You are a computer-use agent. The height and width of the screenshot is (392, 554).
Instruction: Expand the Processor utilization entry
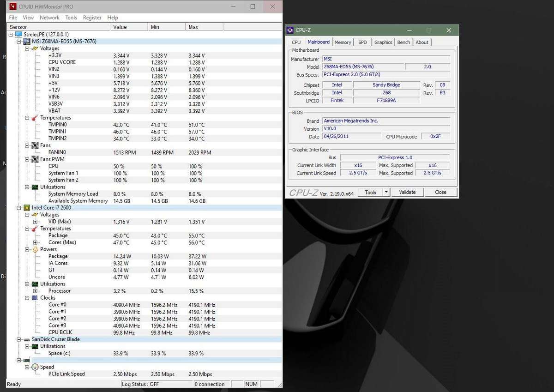[36, 291]
